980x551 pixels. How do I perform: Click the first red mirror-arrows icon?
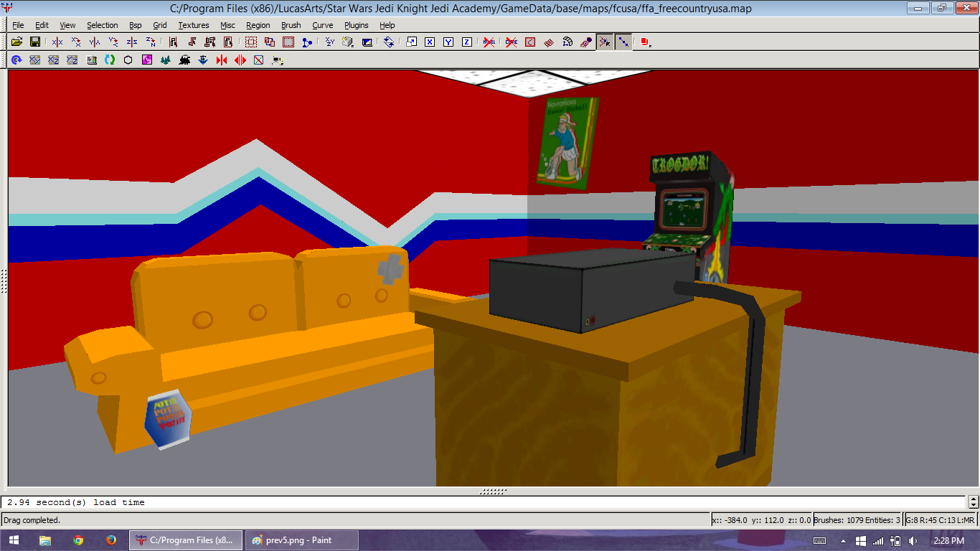click(x=222, y=60)
